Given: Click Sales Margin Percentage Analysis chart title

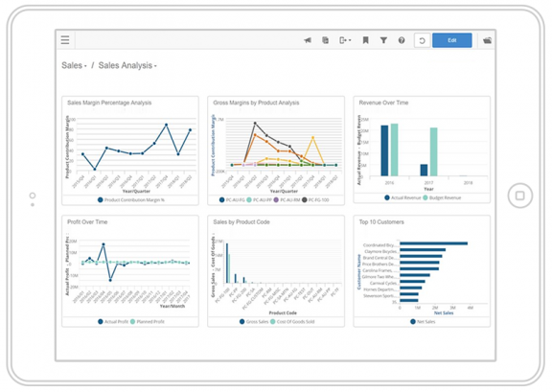Looking at the screenshot, I should pos(109,103).
